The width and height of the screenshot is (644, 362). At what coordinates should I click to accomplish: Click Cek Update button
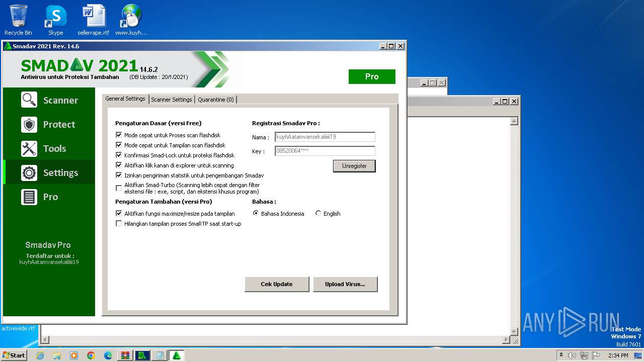(277, 284)
